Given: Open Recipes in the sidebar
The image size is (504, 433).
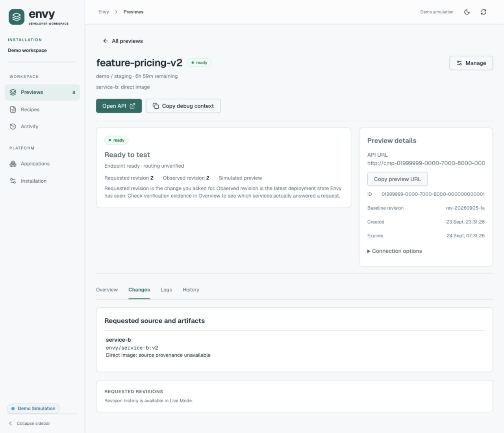Looking at the screenshot, I should point(42,109).
